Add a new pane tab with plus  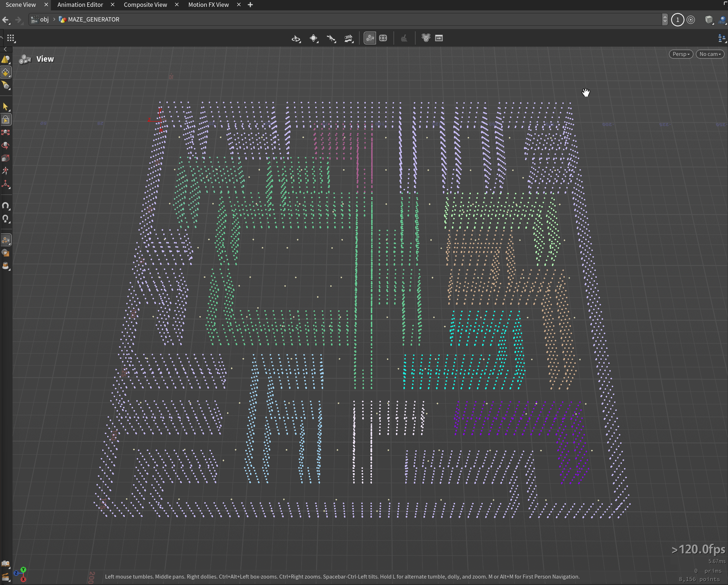coord(250,5)
